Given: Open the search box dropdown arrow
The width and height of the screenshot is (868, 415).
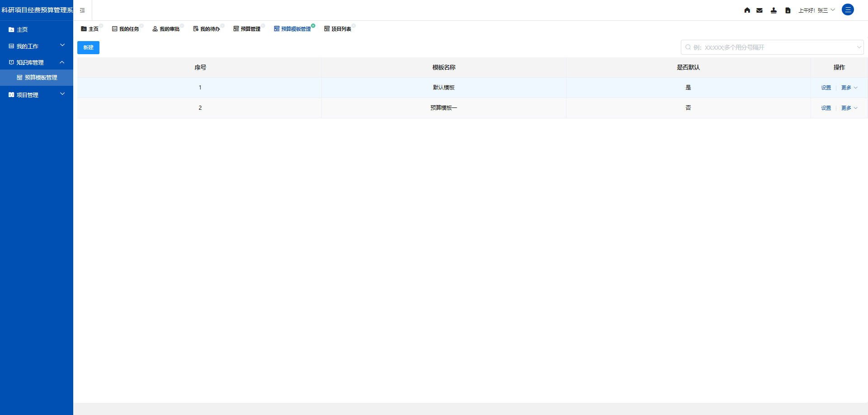Looking at the screenshot, I should pos(859,47).
